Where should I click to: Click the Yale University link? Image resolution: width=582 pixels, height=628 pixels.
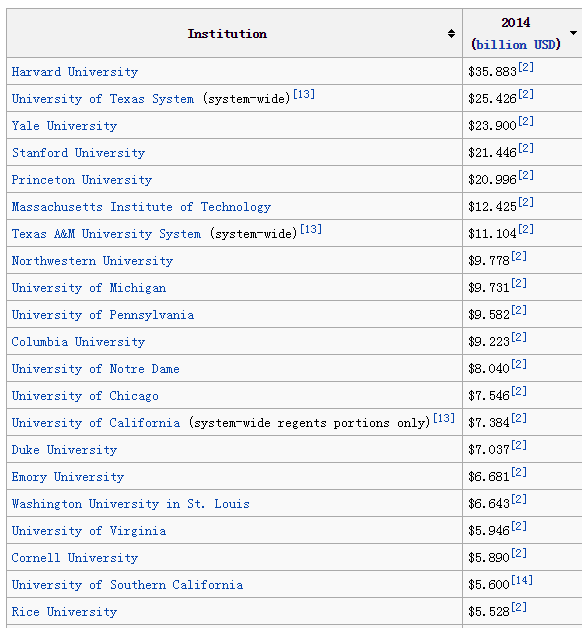tap(64, 126)
